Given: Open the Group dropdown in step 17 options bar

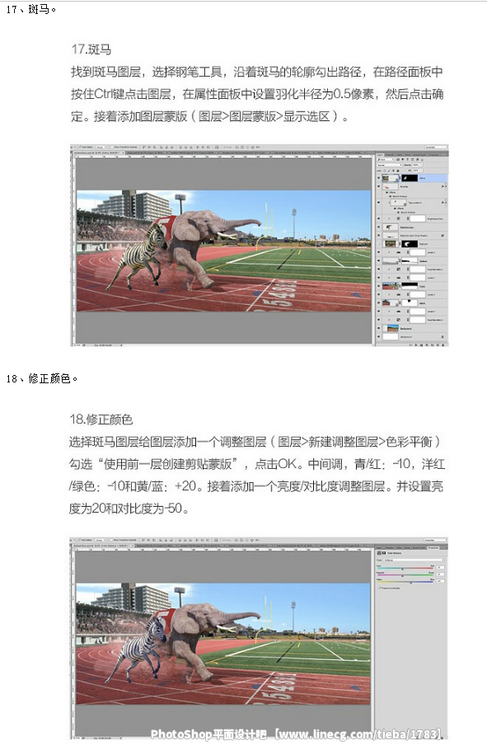Looking at the screenshot, I should coord(100,147).
